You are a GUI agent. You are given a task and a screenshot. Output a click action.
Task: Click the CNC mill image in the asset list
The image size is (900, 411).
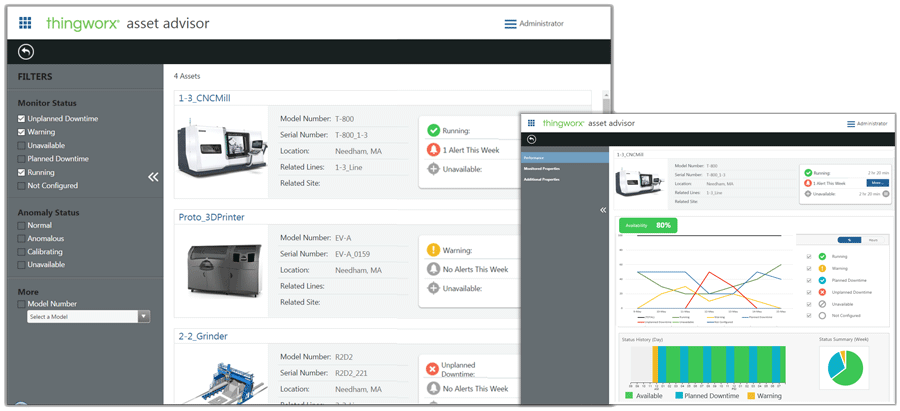(222, 148)
